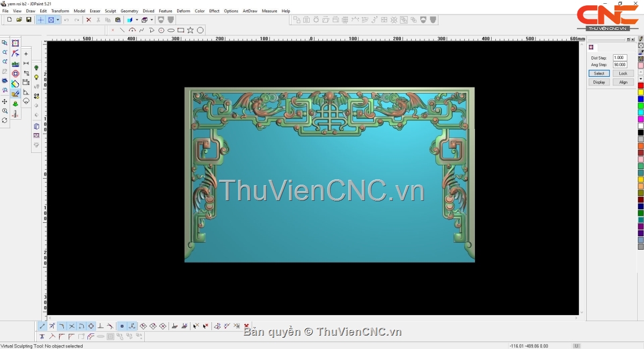Open the Transform menu

pos(60,11)
